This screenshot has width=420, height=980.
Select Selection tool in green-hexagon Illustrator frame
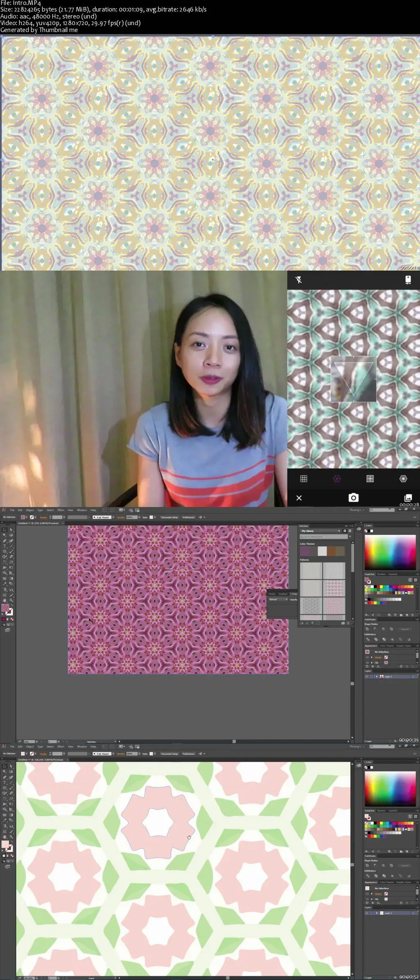(5, 766)
